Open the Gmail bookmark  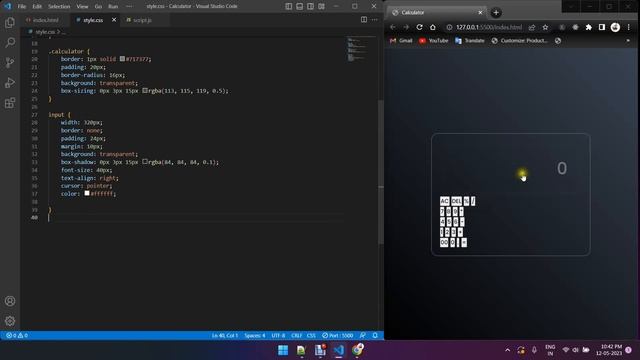click(x=401, y=41)
